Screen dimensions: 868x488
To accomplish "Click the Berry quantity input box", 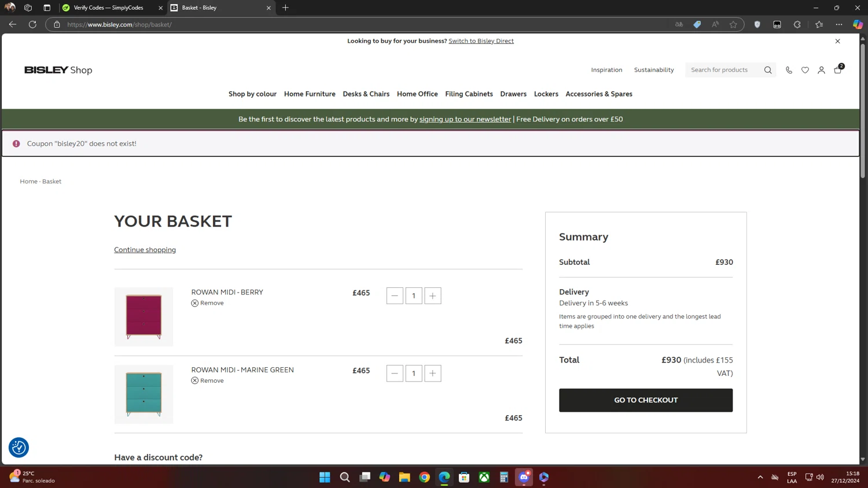I will (414, 295).
